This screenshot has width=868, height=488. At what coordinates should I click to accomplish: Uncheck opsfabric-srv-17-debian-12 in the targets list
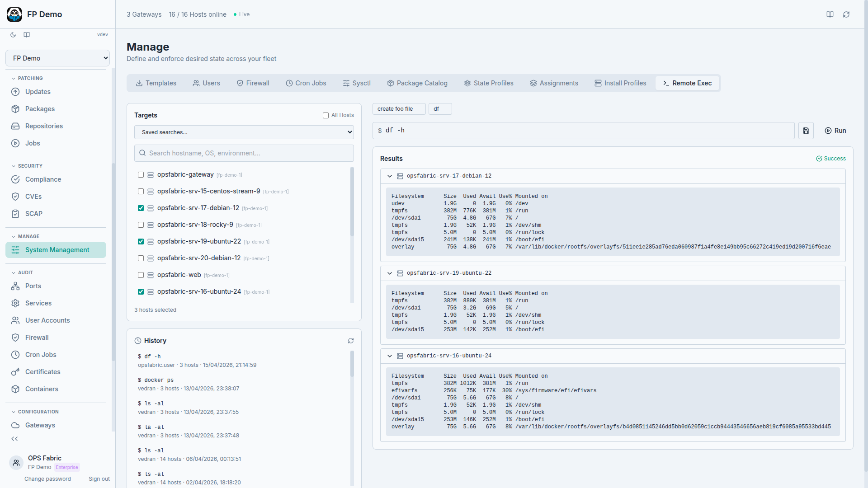click(x=141, y=208)
